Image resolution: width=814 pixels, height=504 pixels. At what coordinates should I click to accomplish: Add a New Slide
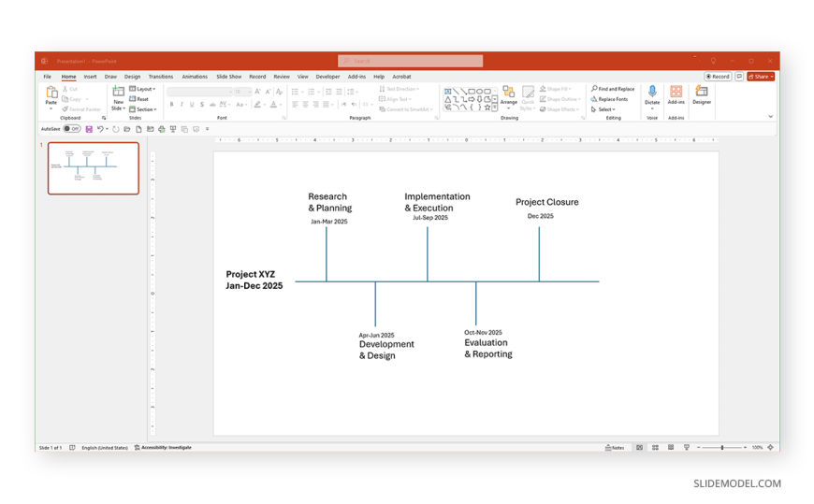click(119, 97)
